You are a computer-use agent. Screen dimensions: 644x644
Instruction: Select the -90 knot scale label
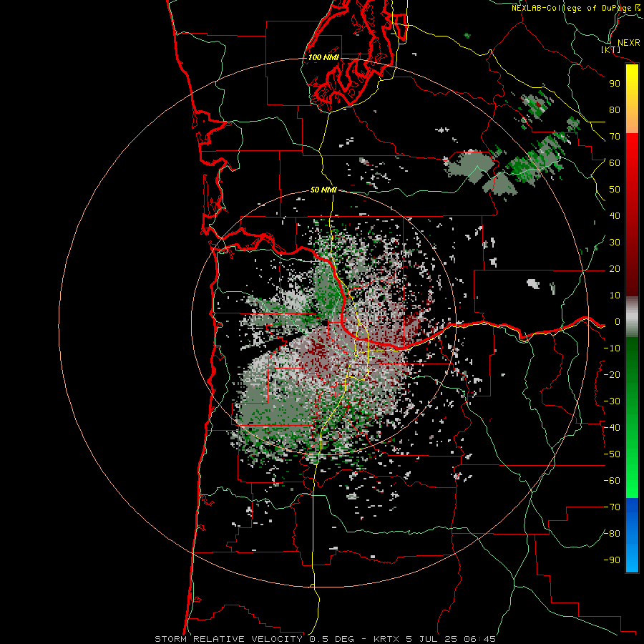point(612,560)
